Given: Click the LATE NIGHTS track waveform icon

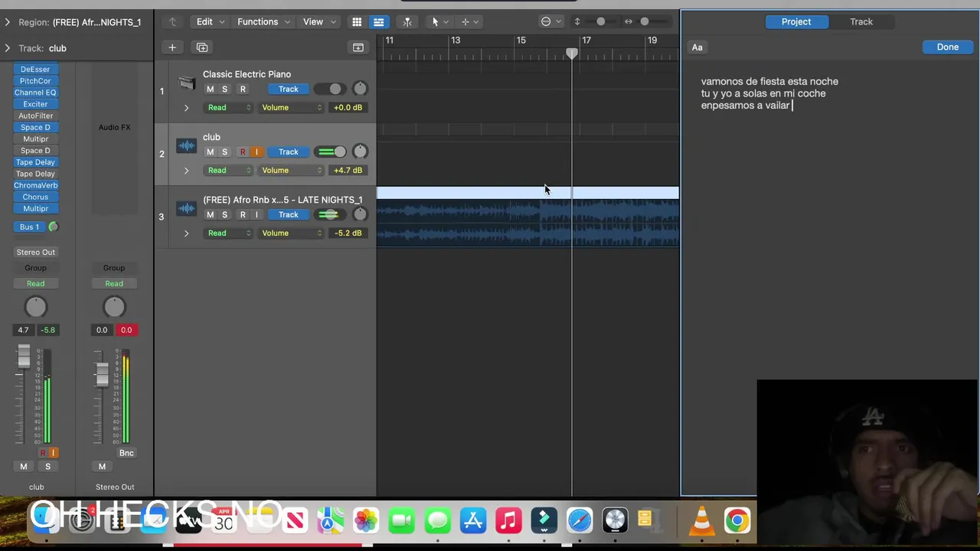Looking at the screenshot, I should 186,209.
